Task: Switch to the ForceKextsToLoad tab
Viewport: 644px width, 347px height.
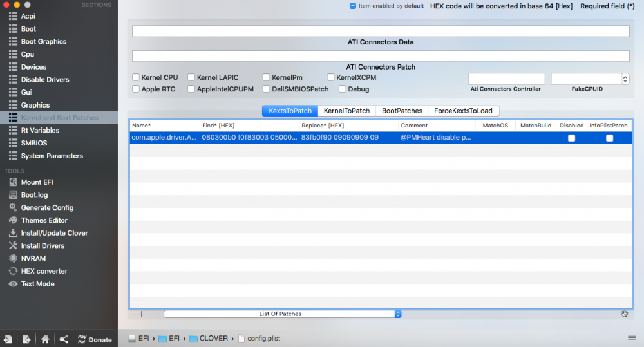Action: coord(463,111)
